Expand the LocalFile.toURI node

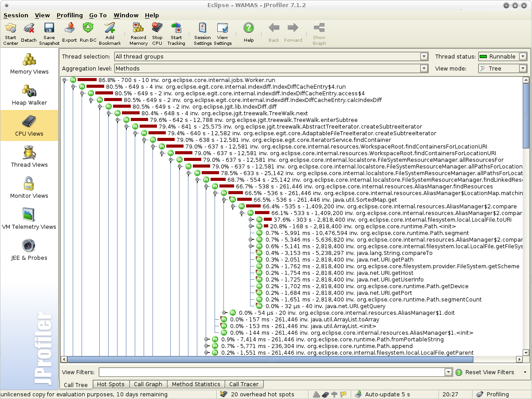click(250, 220)
